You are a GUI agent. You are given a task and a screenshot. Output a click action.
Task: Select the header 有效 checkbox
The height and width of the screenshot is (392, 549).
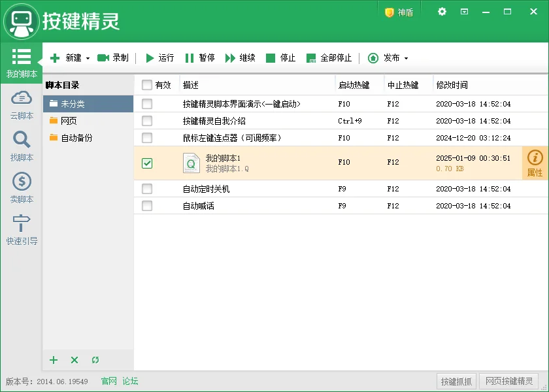point(147,85)
